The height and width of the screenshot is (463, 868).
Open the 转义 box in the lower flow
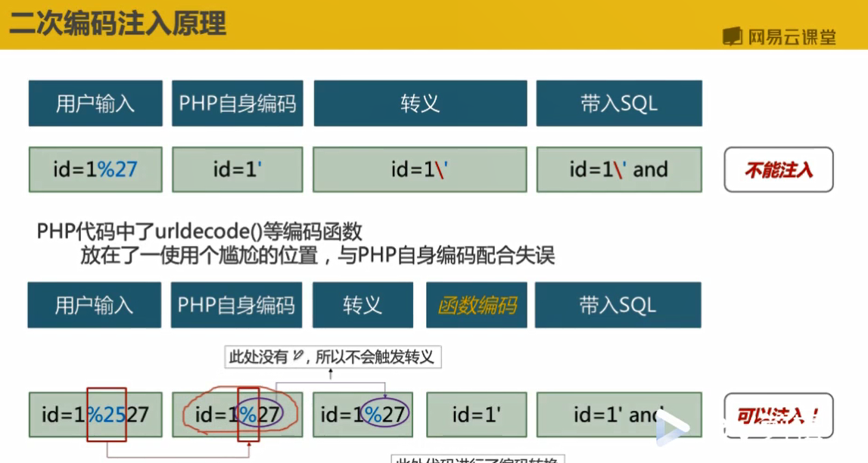pyautogui.click(x=362, y=304)
